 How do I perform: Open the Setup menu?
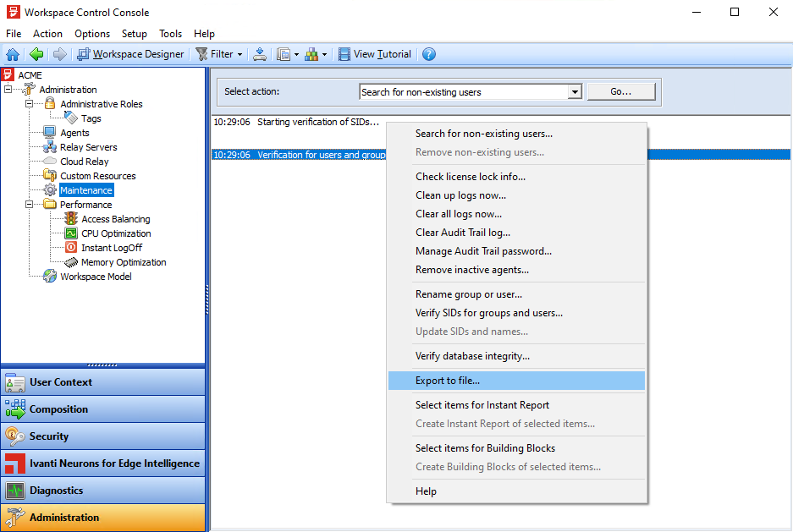pyautogui.click(x=134, y=34)
